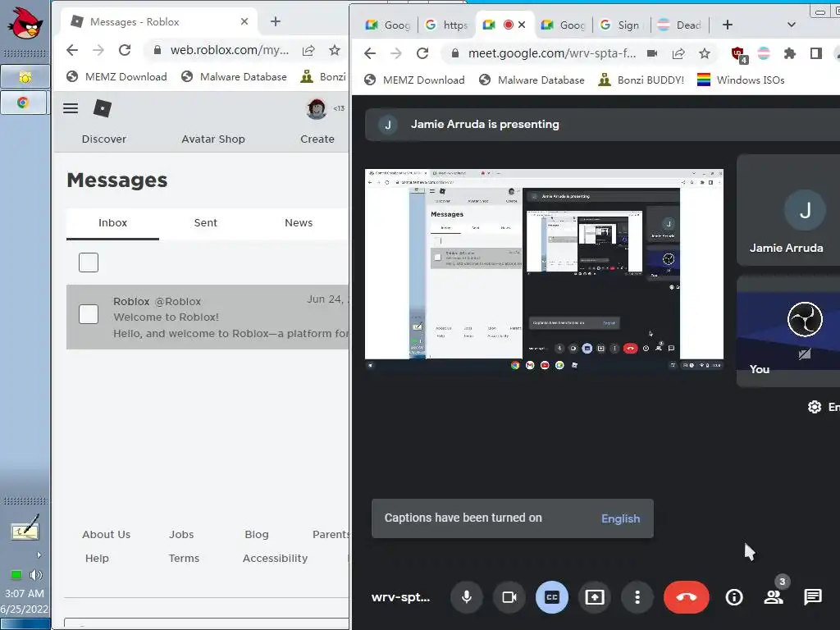Select the News messages tab
This screenshot has width=840, height=630.
pos(299,223)
